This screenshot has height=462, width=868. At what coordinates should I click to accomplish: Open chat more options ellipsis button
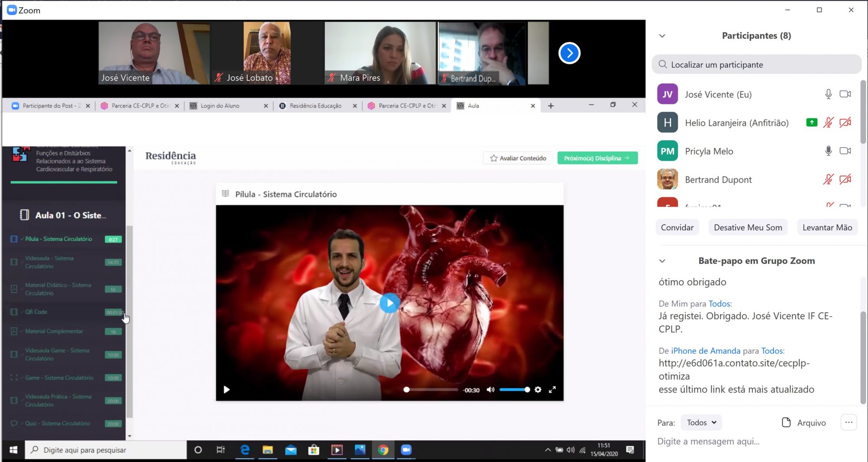848,423
